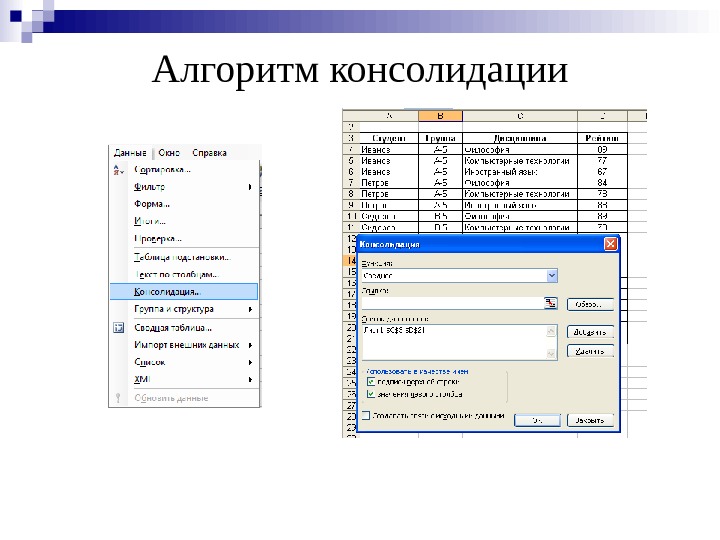Choose Таблица подстановки in the menu
The image size is (720, 540).
tap(185, 257)
